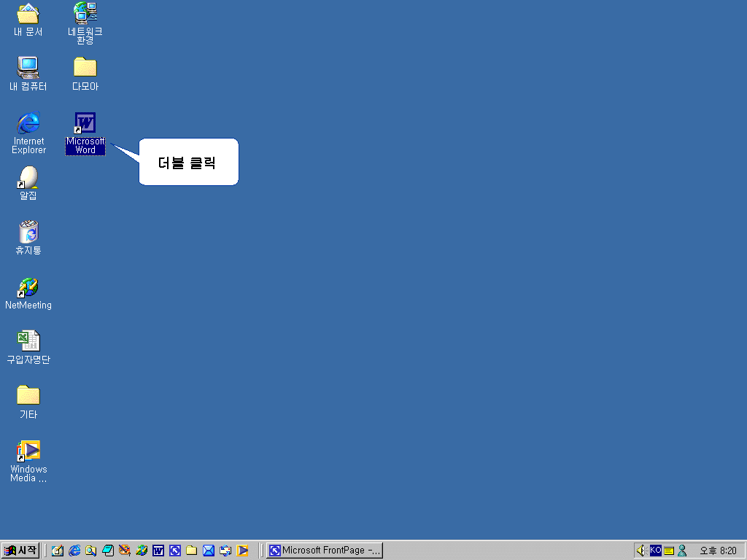Select the 네트워크 환경 desktop icon
The height and width of the screenshot is (560, 747).
point(85,23)
